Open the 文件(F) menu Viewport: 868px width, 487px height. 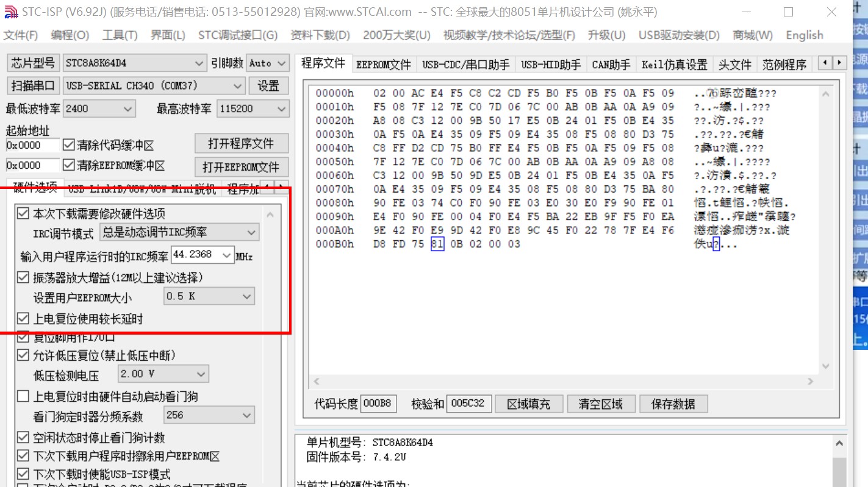pyautogui.click(x=21, y=35)
